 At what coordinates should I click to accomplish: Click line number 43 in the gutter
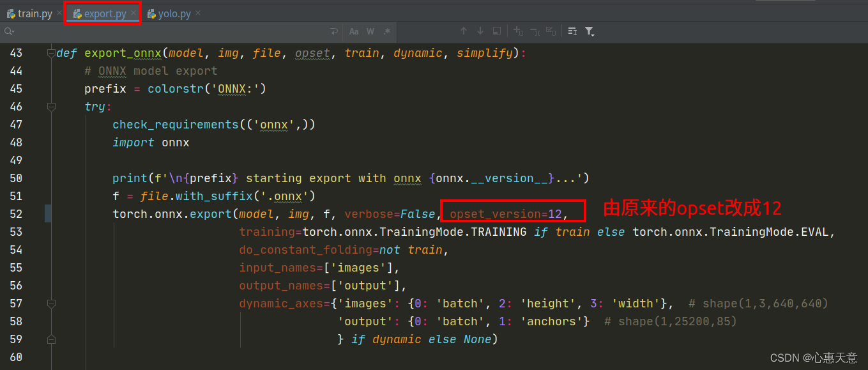pos(15,53)
